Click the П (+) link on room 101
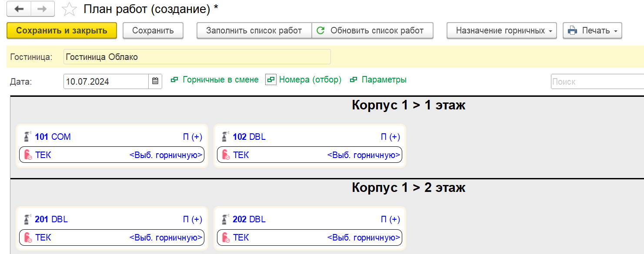The width and height of the screenshot is (644, 254). [x=193, y=137]
